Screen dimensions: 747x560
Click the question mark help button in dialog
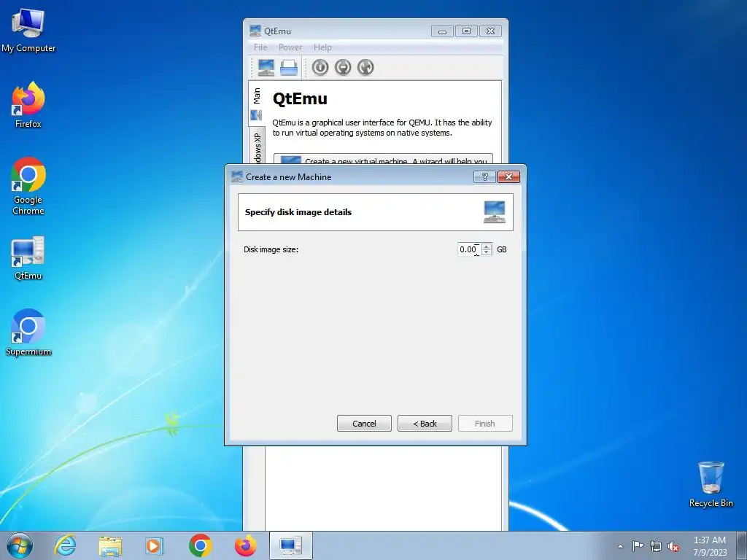485,176
